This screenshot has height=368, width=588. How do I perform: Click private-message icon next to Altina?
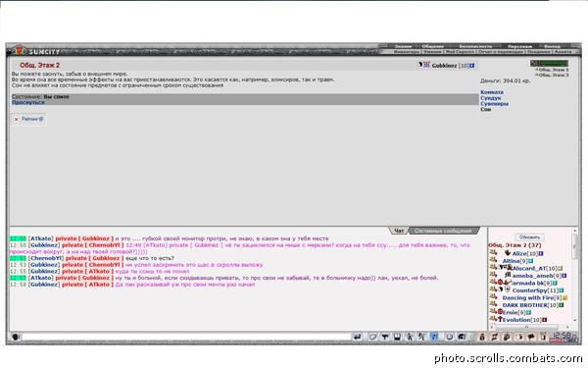493,260
